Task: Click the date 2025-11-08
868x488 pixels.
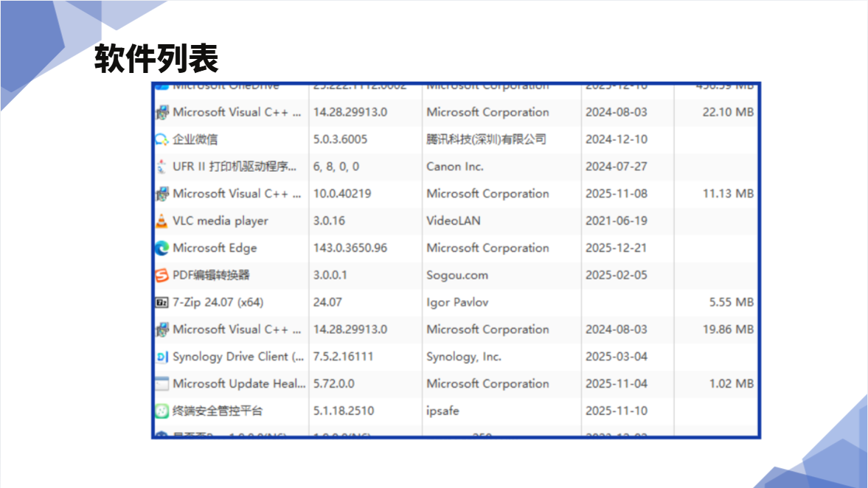Action: 616,194
